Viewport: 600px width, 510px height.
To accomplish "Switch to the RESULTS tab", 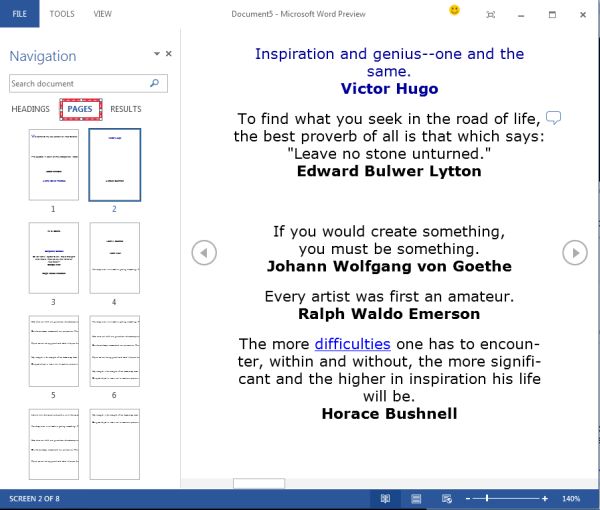I will [x=126, y=109].
